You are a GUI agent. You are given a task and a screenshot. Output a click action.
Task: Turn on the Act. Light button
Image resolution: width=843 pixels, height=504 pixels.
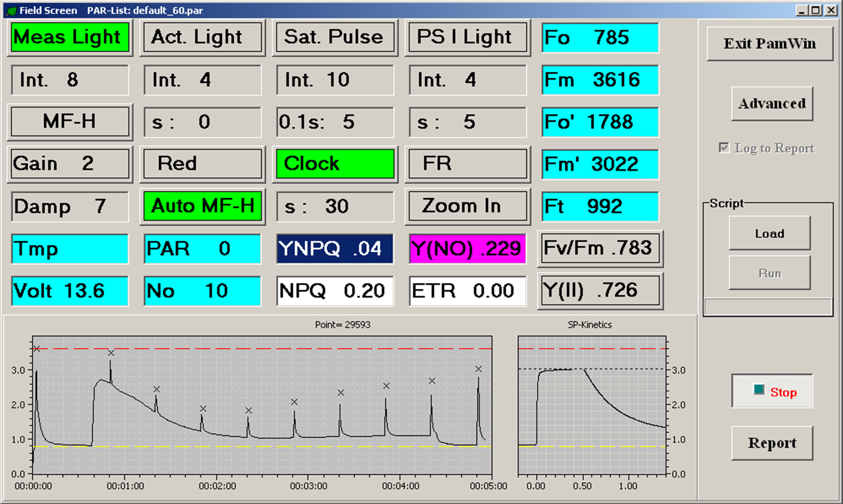point(203,38)
